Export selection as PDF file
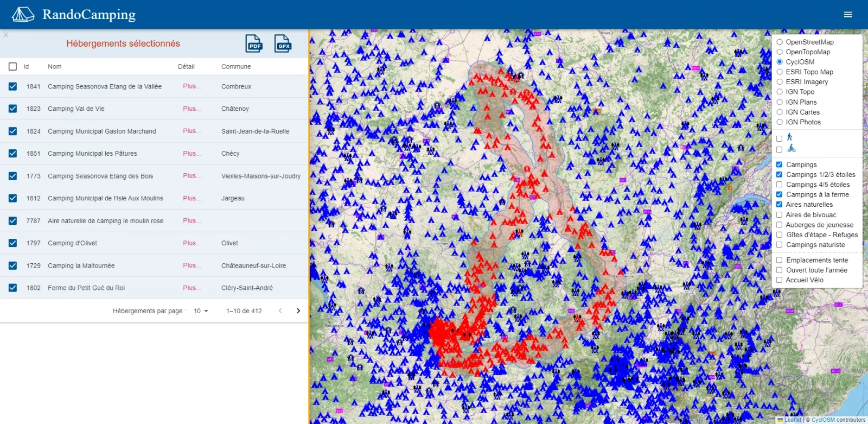Viewport: 868px width, 424px height. click(x=254, y=43)
